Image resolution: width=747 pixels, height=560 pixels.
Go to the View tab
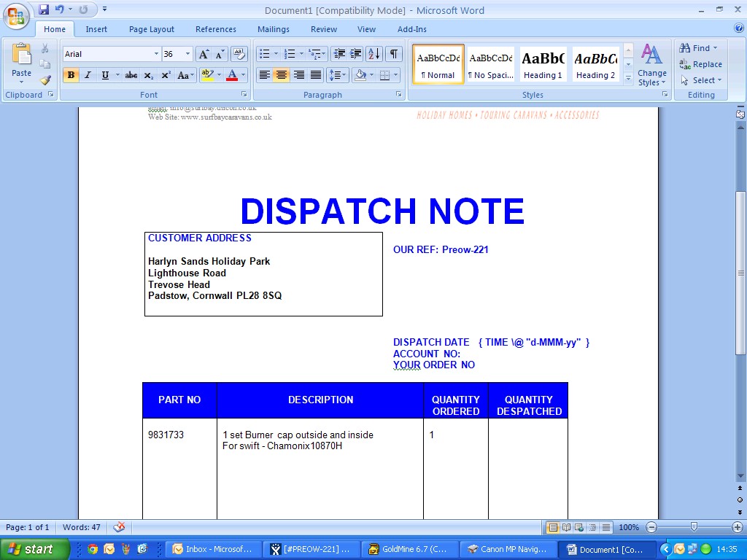(x=366, y=29)
